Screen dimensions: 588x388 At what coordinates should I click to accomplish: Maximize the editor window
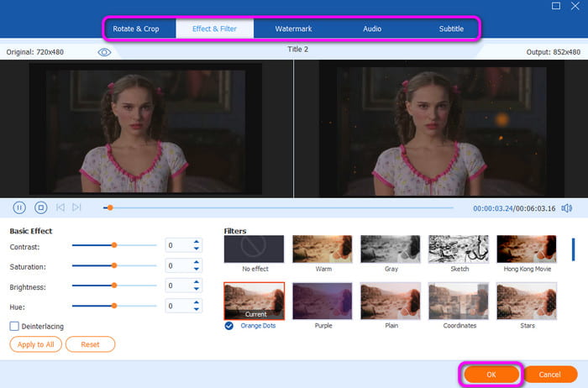pos(556,6)
